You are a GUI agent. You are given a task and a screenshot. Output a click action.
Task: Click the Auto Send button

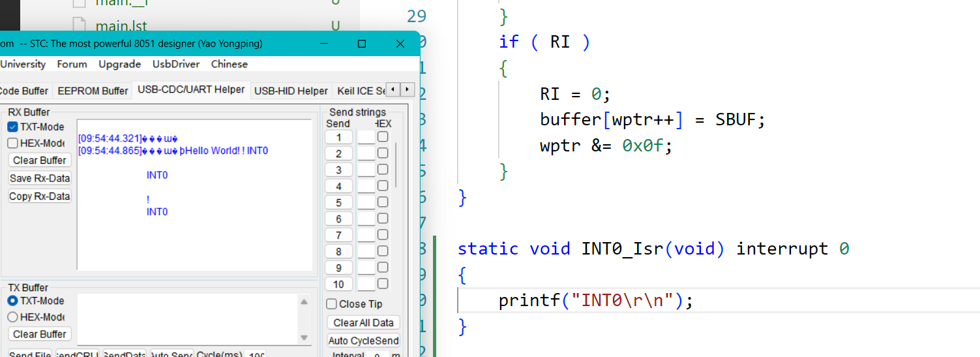(171, 354)
